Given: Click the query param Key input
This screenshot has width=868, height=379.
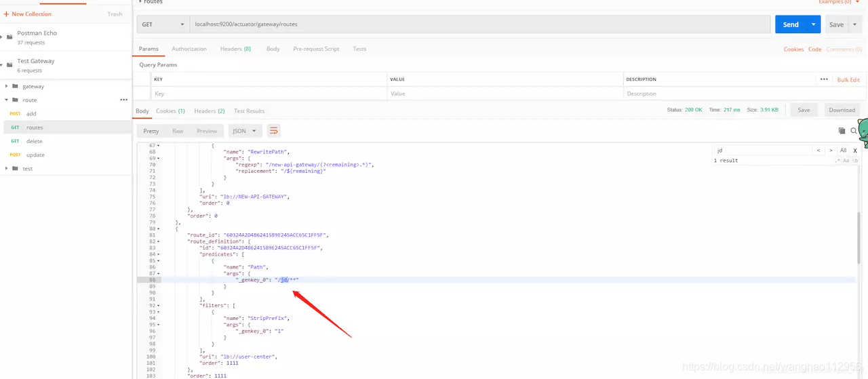Looking at the screenshot, I should [x=269, y=94].
